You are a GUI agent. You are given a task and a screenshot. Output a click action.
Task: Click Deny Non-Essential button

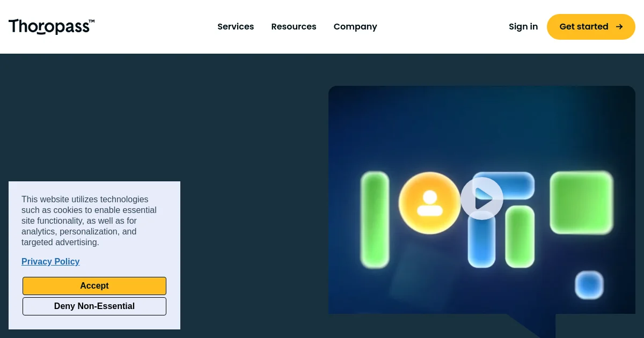pos(94,306)
